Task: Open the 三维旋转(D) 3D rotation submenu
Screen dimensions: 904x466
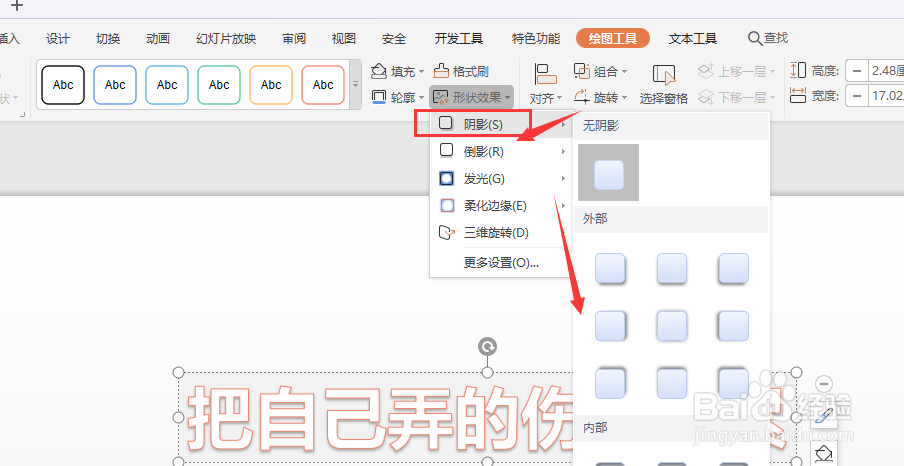Action: click(x=500, y=232)
